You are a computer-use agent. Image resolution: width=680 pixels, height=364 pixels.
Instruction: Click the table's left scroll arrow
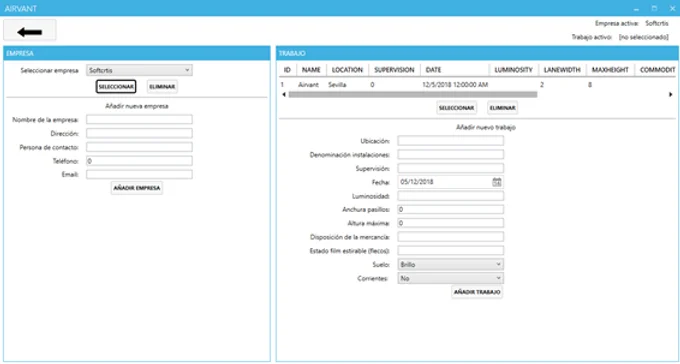point(284,95)
